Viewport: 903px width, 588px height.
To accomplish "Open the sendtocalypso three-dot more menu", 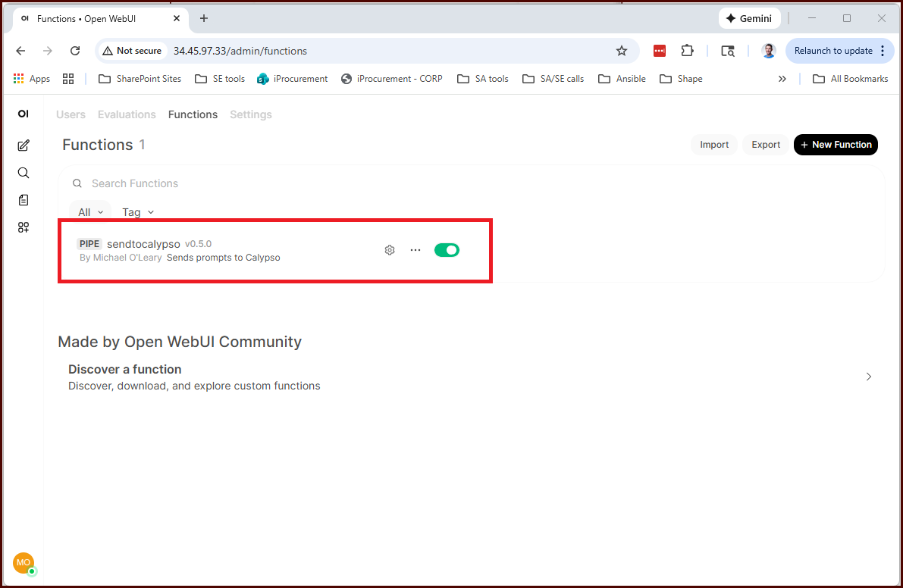I will tap(415, 250).
